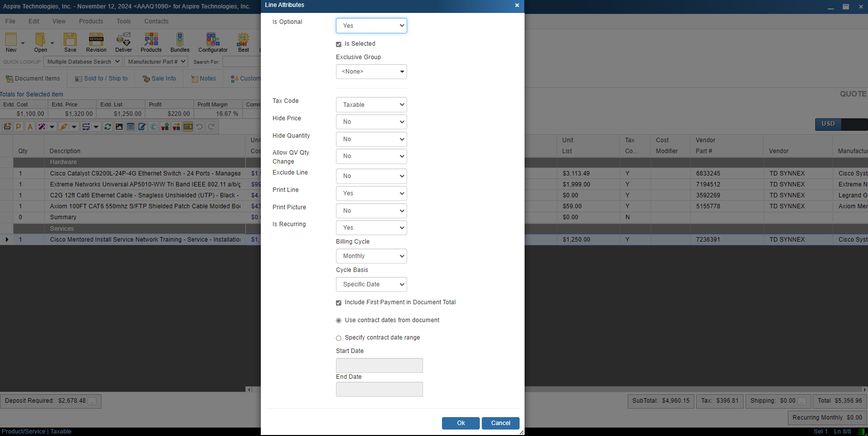Click the undo arrow in grid toolbar
The width and height of the screenshot is (868, 436).
pyautogui.click(x=200, y=127)
